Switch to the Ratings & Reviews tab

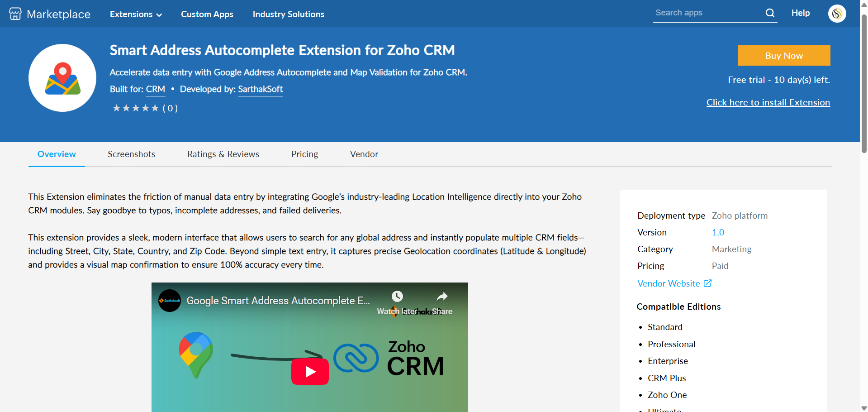coord(223,154)
